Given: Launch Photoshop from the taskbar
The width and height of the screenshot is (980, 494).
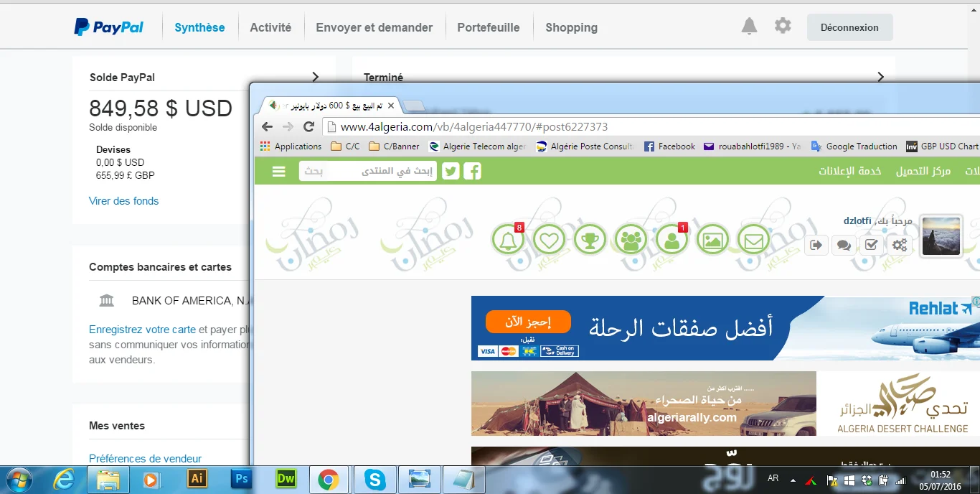Looking at the screenshot, I should point(242,479).
